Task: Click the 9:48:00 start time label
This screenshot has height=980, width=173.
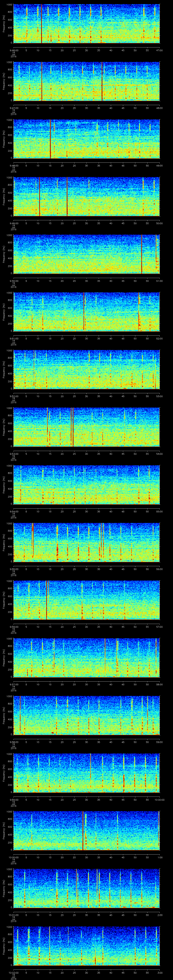Action: [x=14, y=166]
